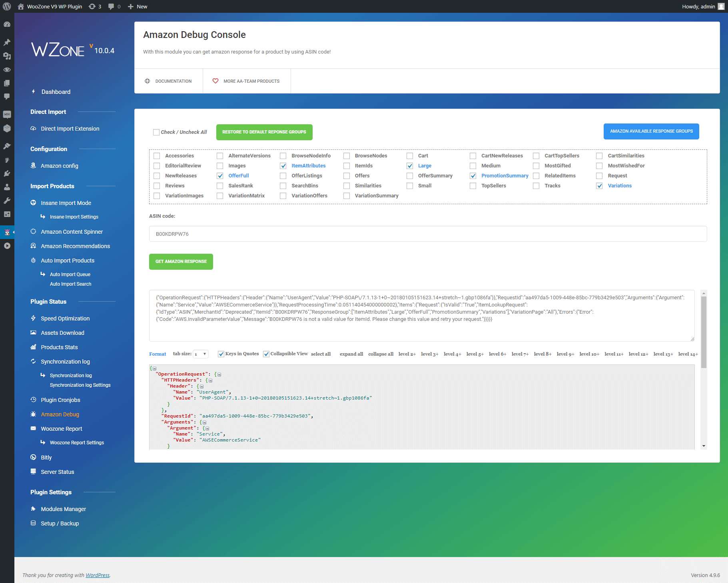Click the Format link
728x583 pixels.
[x=158, y=354]
